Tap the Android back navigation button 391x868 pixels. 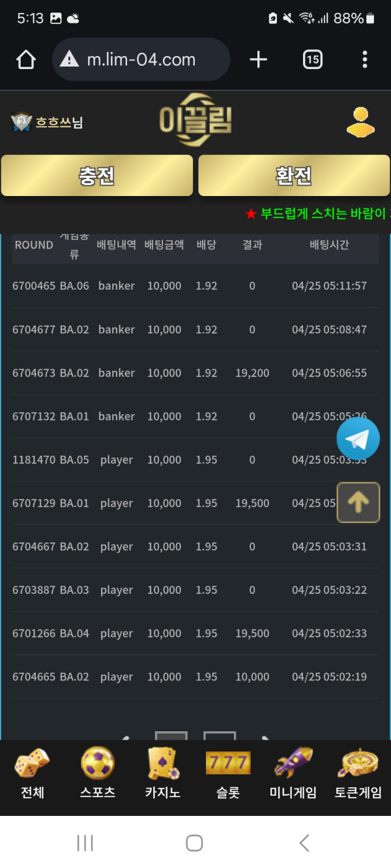tap(304, 843)
